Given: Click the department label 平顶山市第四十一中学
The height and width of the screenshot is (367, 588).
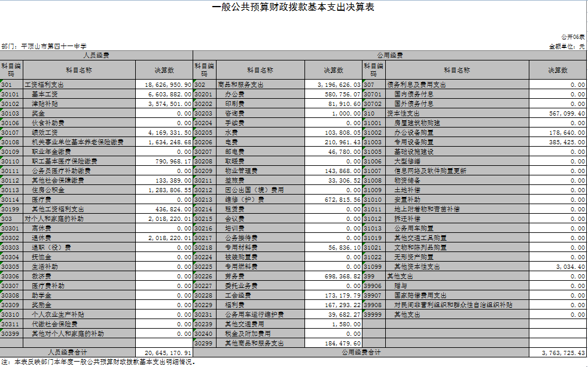Looking at the screenshot, I should (x=54, y=46).
